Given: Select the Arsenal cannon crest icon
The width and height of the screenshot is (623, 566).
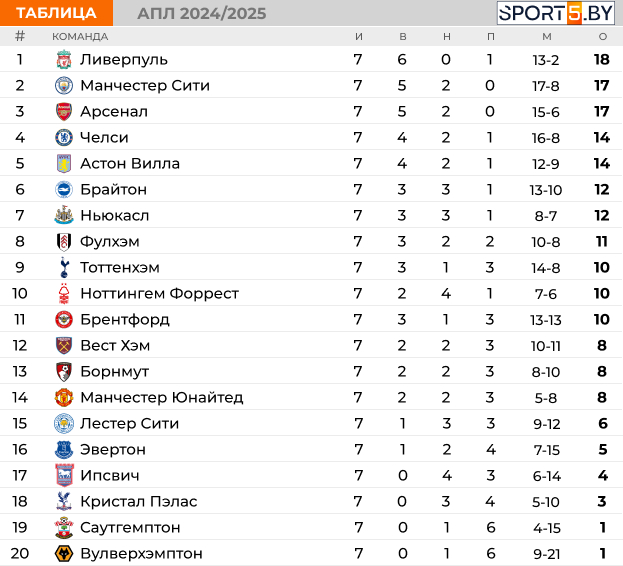Looking at the screenshot, I should (64, 111).
